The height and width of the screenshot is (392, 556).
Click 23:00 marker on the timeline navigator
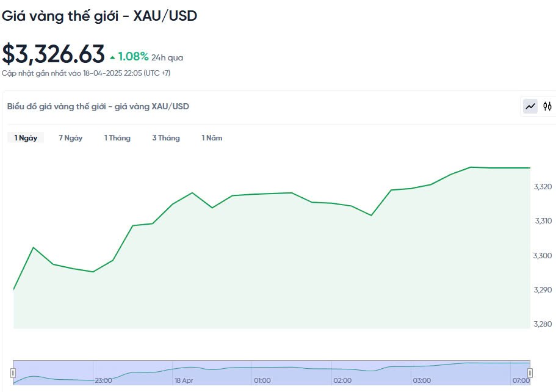click(x=103, y=380)
